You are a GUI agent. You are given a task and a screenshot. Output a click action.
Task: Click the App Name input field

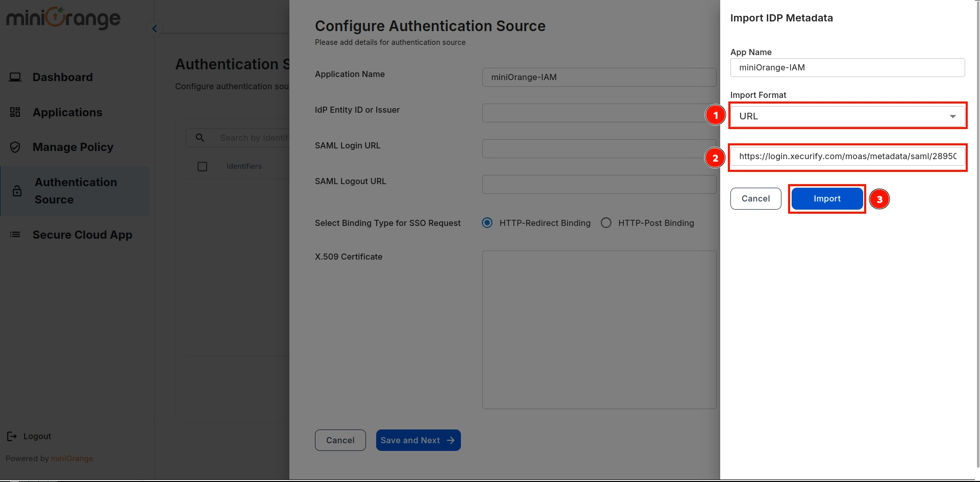pyautogui.click(x=847, y=67)
